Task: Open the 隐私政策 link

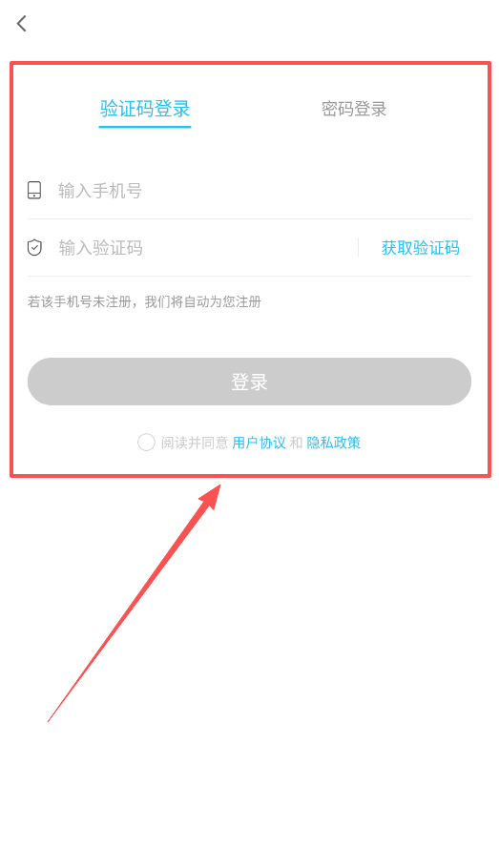Action: pyautogui.click(x=333, y=443)
